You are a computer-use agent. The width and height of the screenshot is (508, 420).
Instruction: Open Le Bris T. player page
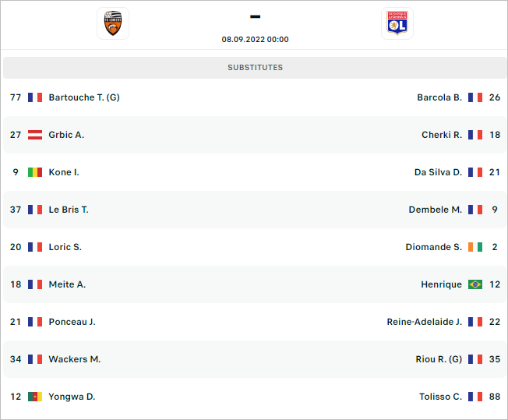point(69,210)
